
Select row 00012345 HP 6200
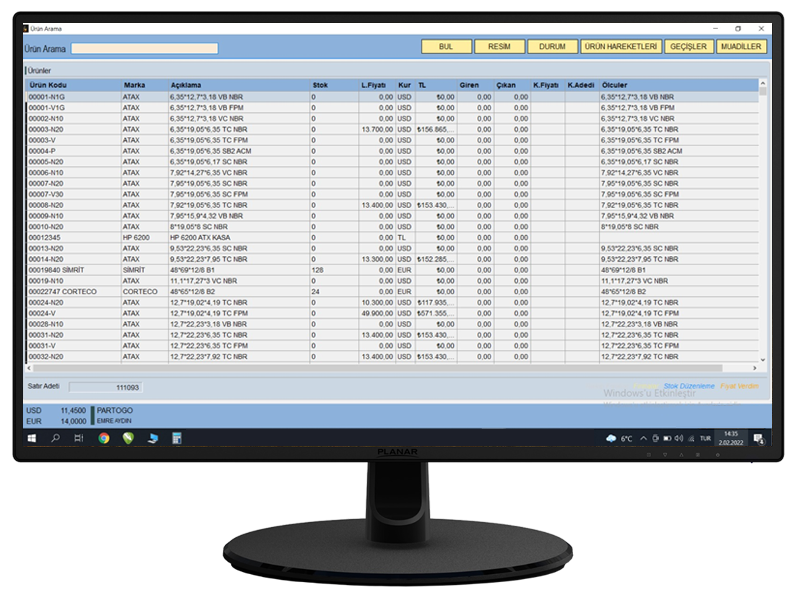[392, 238]
